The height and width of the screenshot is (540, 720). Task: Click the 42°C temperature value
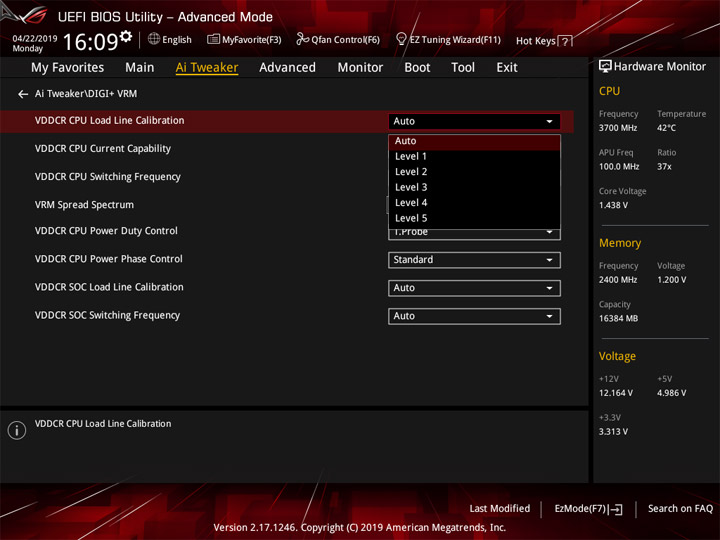tap(666, 128)
